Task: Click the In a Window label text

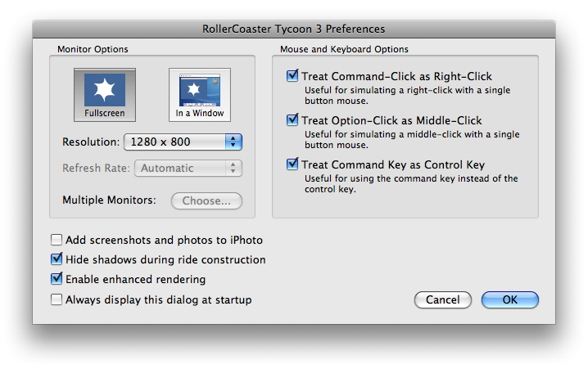Action: 199,113
